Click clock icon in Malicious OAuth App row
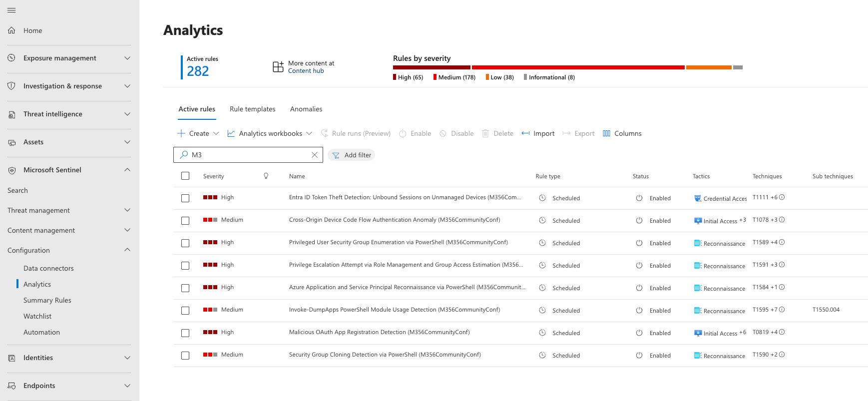 542,333
